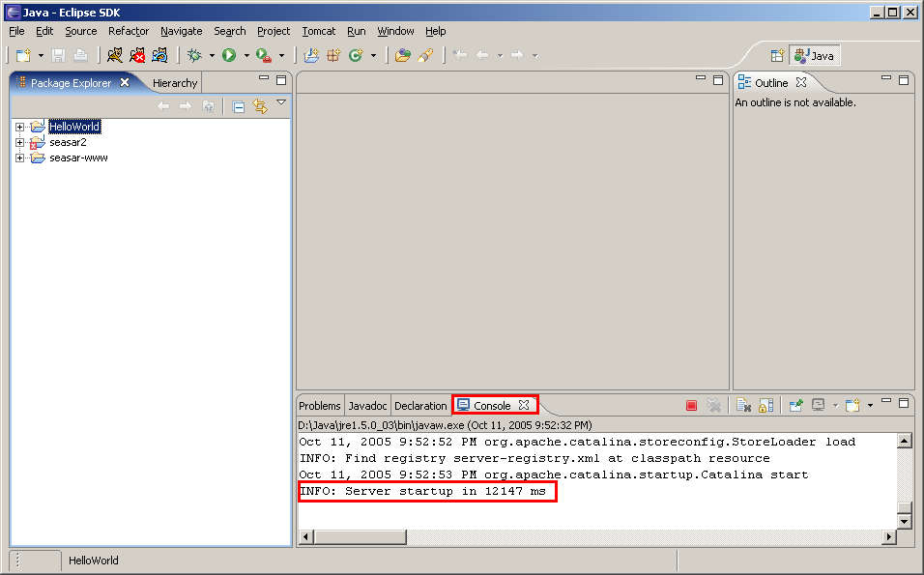Terminate the process with red stop square
924x575 pixels.
[x=691, y=406]
